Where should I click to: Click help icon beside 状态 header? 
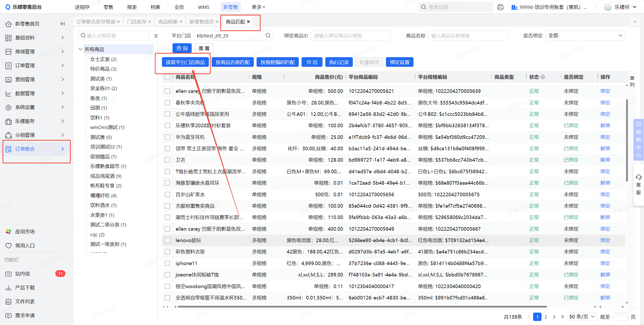point(542,77)
